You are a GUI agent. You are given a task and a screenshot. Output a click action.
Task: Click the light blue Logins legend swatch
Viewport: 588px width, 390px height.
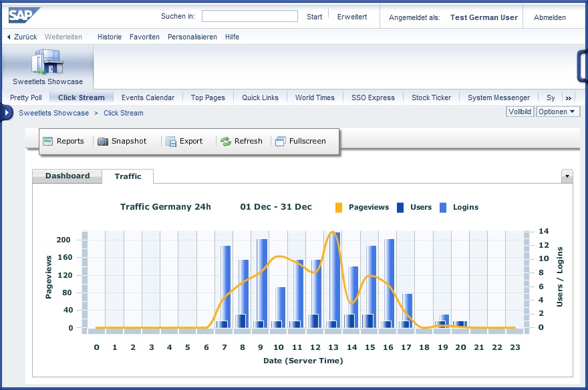click(x=443, y=208)
